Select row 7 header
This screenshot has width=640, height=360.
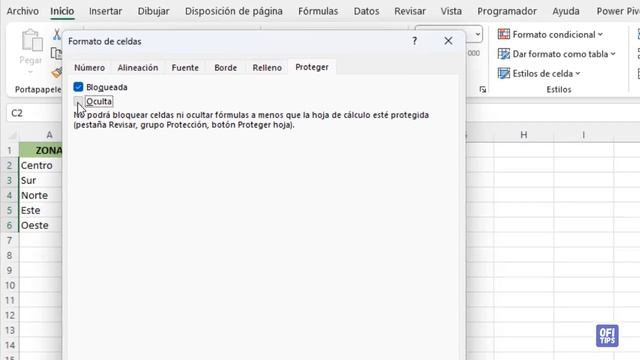(10, 240)
